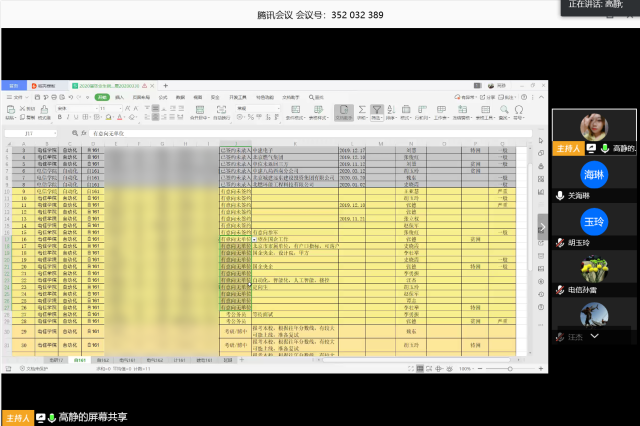Viewport: 640px width, 426px height.
Task: Click the 玉玲 participant avatar
Action: (x=594, y=220)
